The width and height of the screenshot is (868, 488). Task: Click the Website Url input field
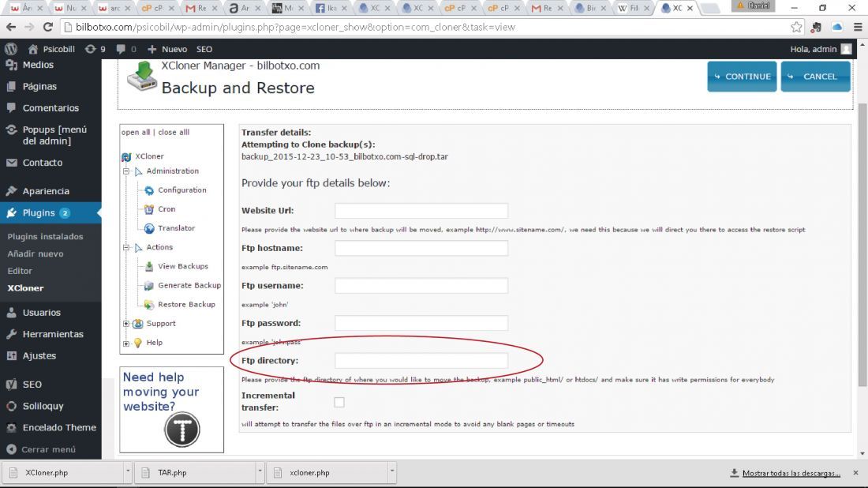tap(421, 211)
